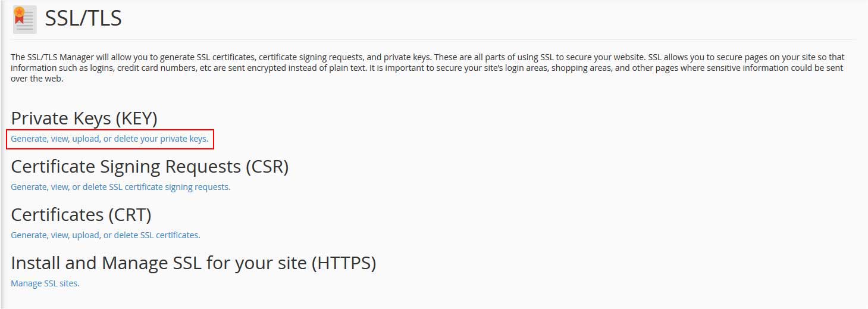868x309 pixels.
Task: Click the Certificate Signing Requests (CSR) heading
Action: [x=149, y=167]
